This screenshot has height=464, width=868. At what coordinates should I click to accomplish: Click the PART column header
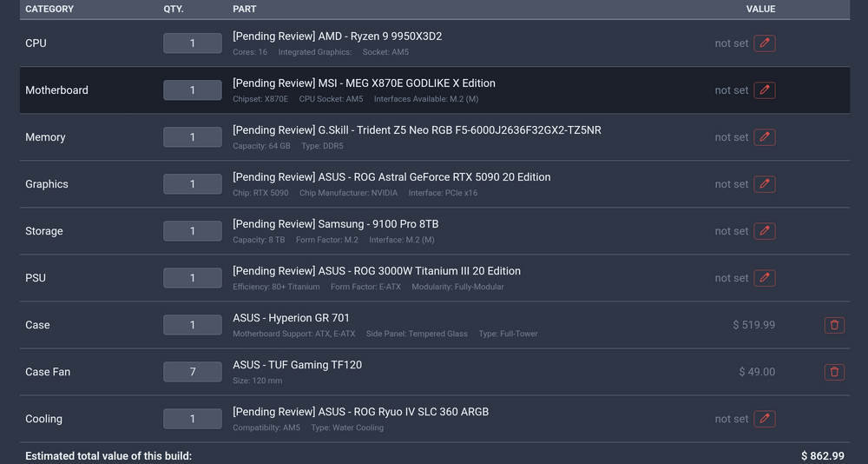point(244,9)
